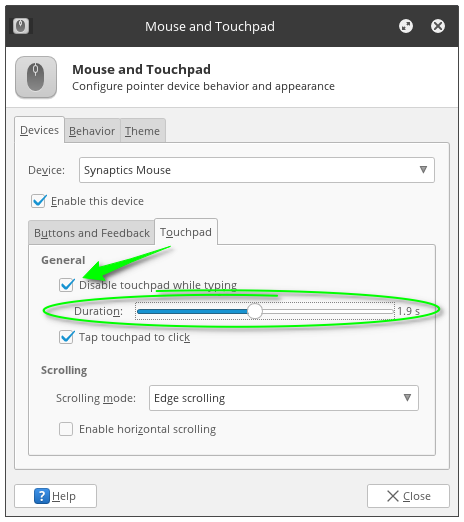Switch to the Behavior tab
The width and height of the screenshot is (464, 522).
click(92, 131)
